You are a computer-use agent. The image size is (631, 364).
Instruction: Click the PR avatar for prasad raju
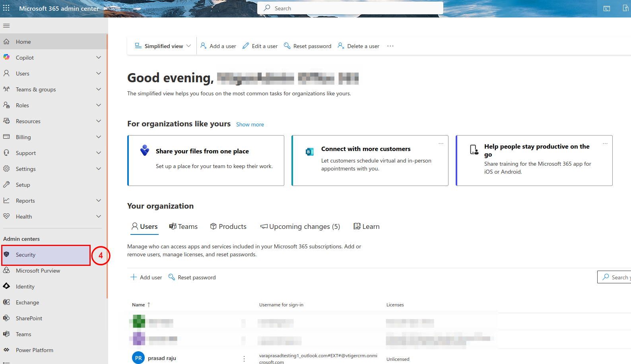138,358
